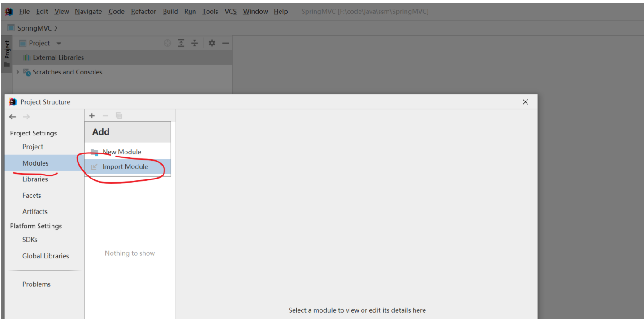Image resolution: width=644 pixels, height=319 pixels.
Task: Open the Window menu
Action: (x=255, y=12)
